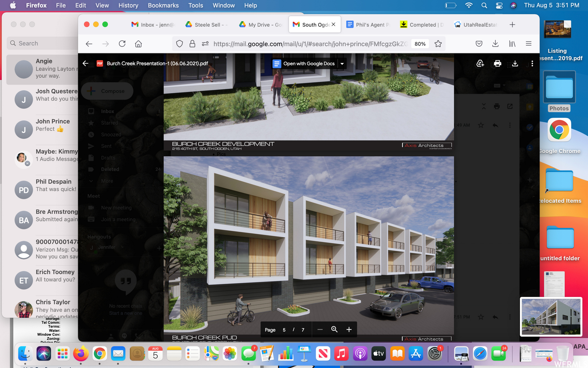The width and height of the screenshot is (588, 368).
Task: Start a New meeting in Google Meet
Action: (117, 208)
